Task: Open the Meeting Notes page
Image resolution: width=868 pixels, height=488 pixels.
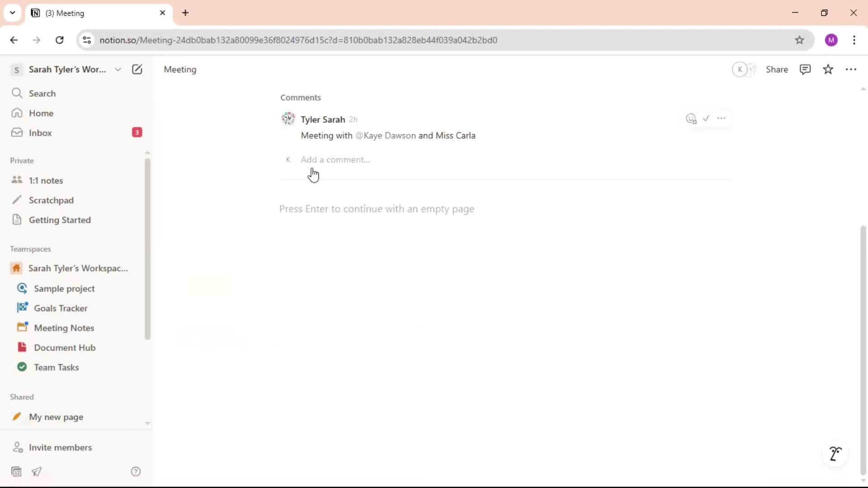Action: coord(77,328)
